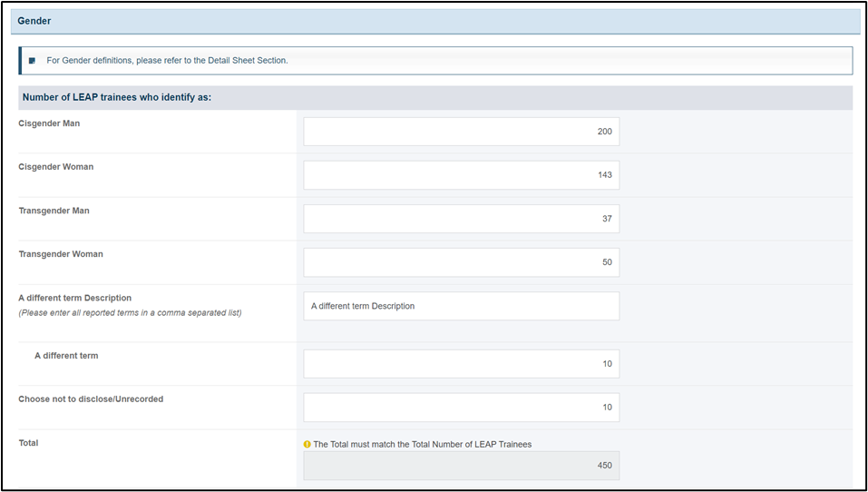Image resolution: width=868 pixels, height=492 pixels.
Task: Click the Transgender Woman label
Action: [x=61, y=254]
